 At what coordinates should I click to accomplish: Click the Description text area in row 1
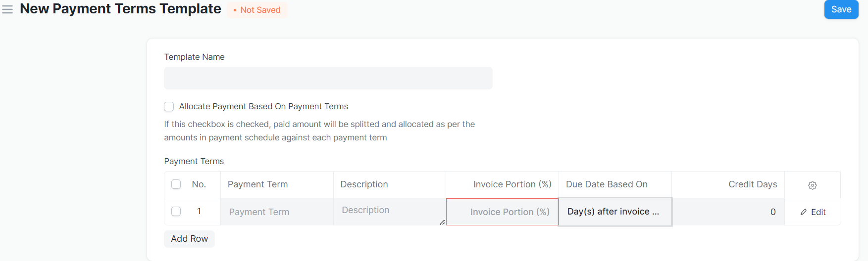point(390,212)
